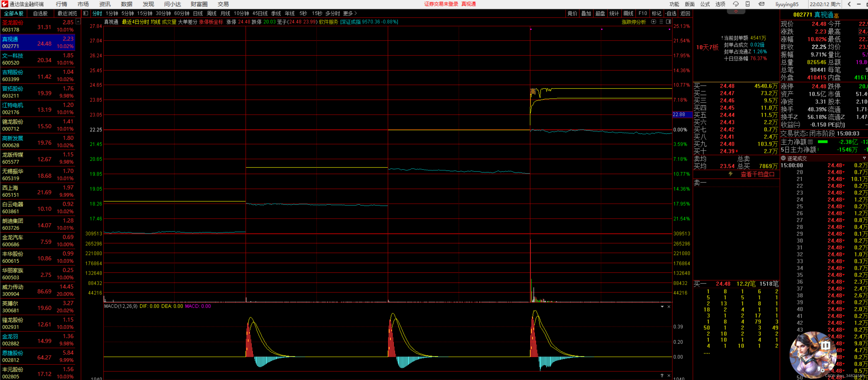Toggle the side panel icon near 涨跌停分析
Screen dimensions: 868x380
pos(668,22)
